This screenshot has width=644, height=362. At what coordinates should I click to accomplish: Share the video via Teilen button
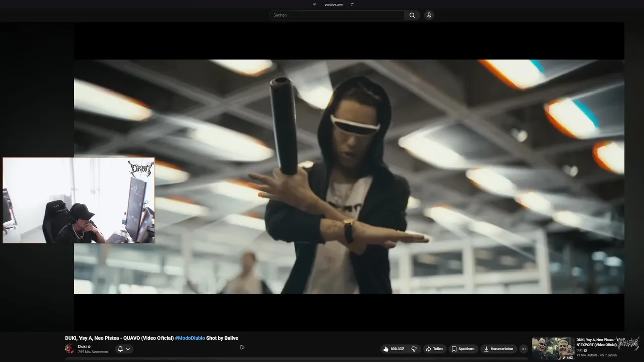tap(434, 349)
